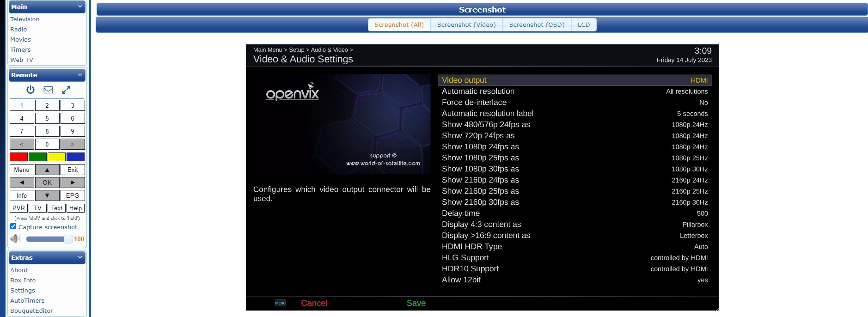The height and width of the screenshot is (317, 868).
Task: Collapse the Remote panel chevron
Action: (x=80, y=75)
